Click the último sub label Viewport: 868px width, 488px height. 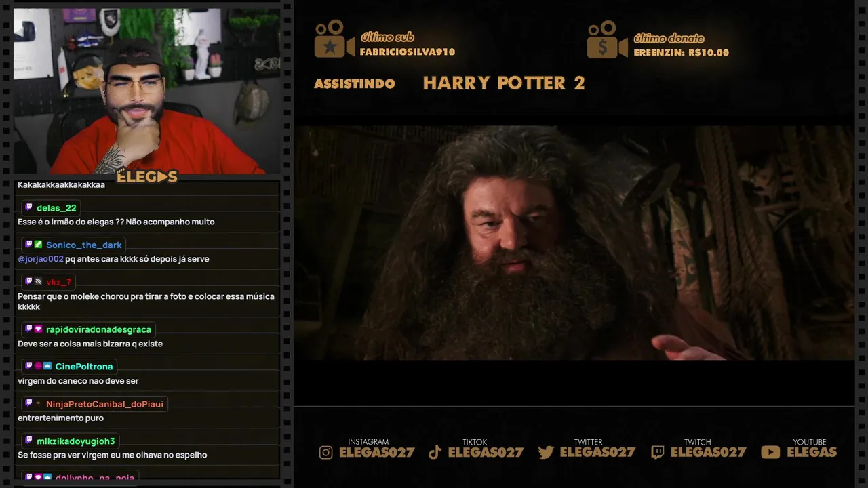(x=387, y=37)
